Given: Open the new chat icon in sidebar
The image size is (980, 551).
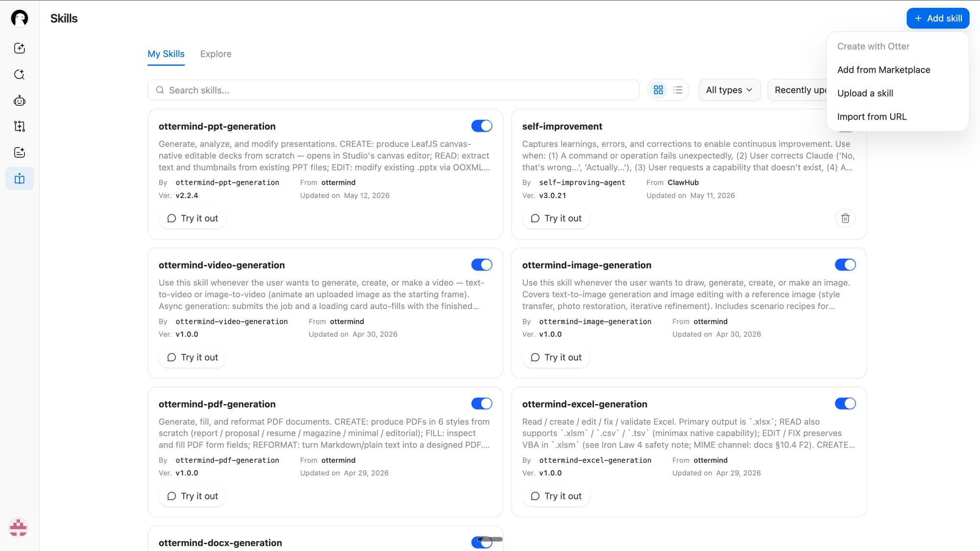Looking at the screenshot, I should (x=20, y=48).
